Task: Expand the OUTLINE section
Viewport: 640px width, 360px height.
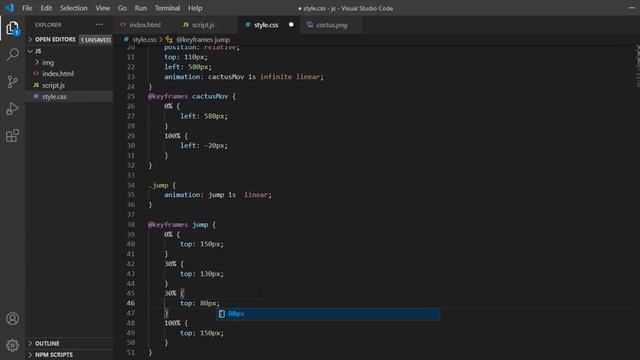Action: tap(30, 343)
